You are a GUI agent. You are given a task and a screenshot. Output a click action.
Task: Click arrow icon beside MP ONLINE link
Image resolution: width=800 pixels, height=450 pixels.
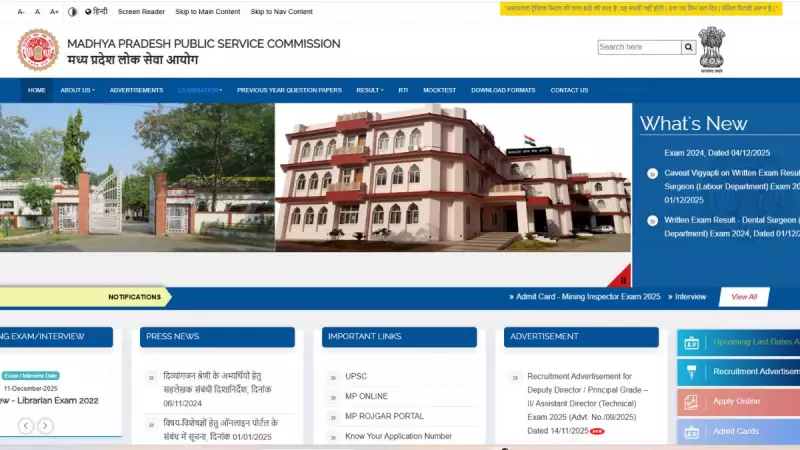point(333,398)
